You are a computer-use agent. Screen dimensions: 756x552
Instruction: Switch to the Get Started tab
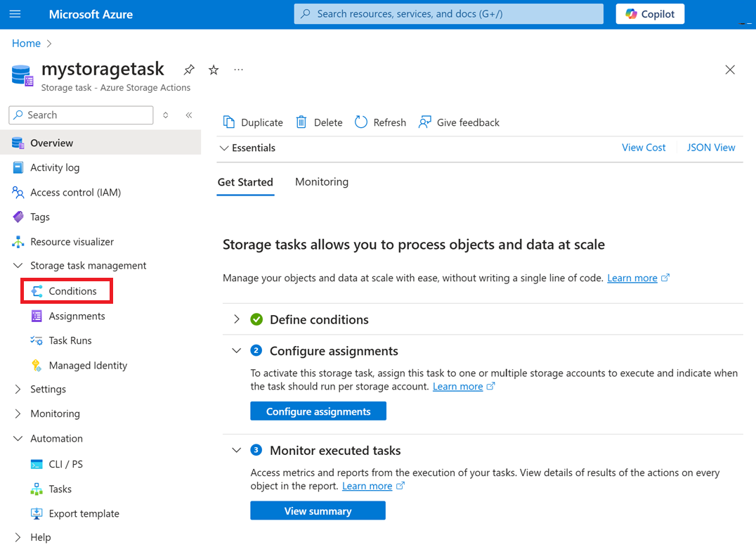tap(245, 182)
